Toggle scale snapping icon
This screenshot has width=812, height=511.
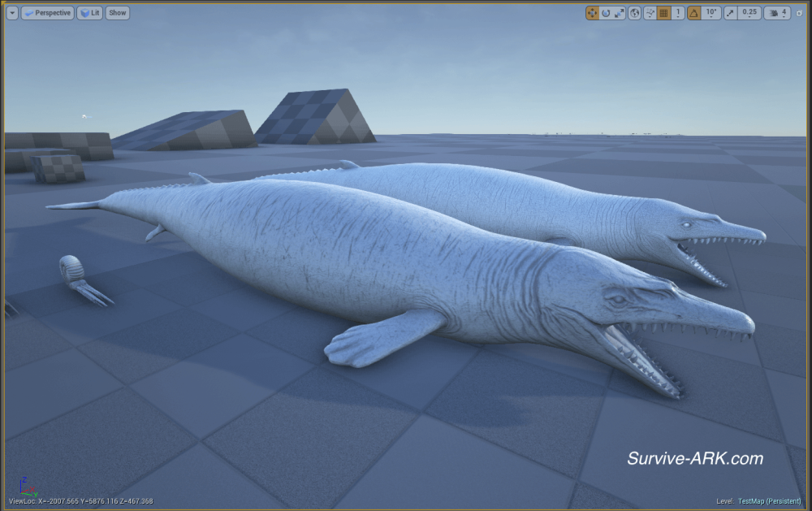point(730,13)
